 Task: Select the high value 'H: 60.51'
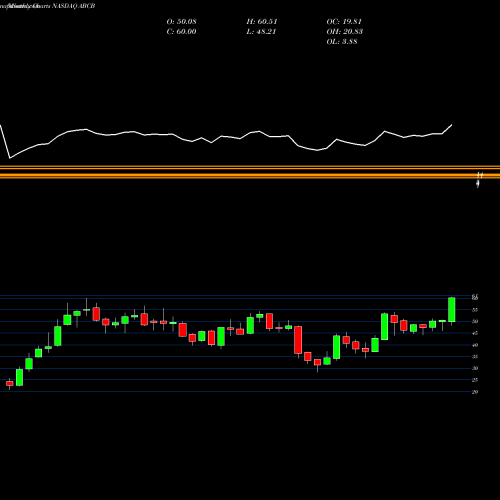(262, 21)
